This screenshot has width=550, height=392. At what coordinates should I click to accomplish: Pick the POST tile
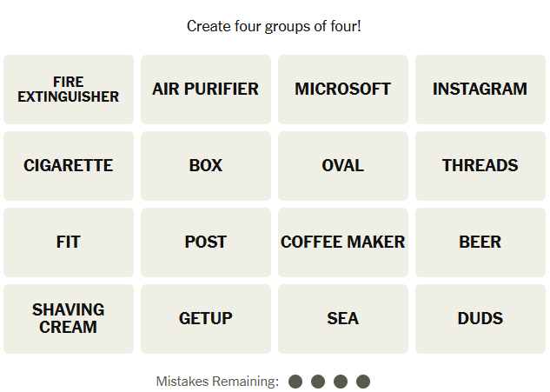point(206,243)
